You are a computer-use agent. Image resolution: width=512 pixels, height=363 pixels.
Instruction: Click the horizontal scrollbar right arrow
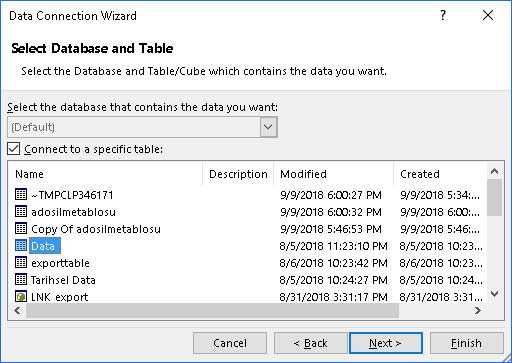click(478, 311)
